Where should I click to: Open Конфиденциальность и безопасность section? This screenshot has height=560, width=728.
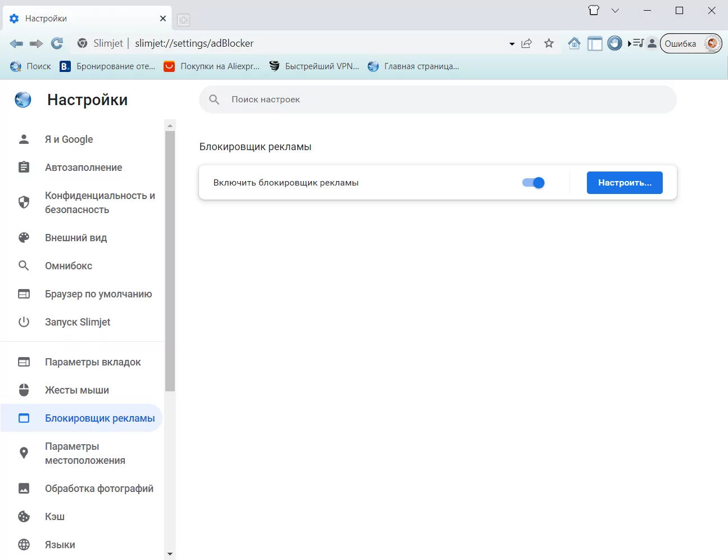[82, 202]
